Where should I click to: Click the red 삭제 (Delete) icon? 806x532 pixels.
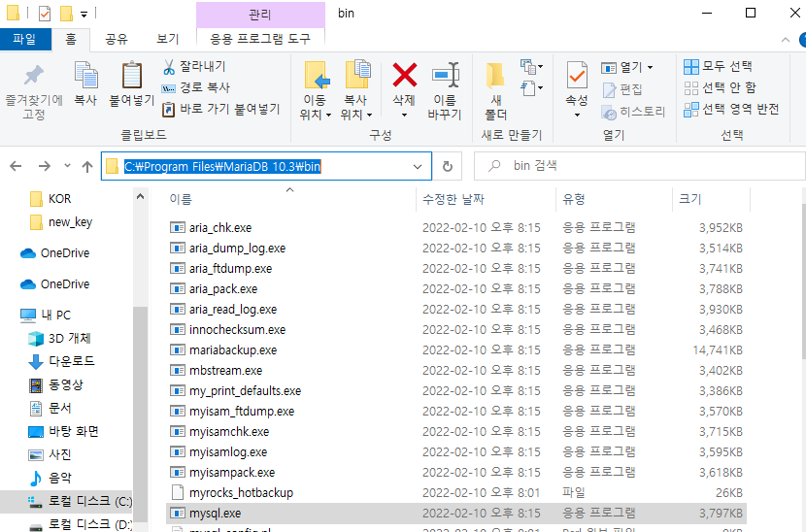pyautogui.click(x=405, y=76)
